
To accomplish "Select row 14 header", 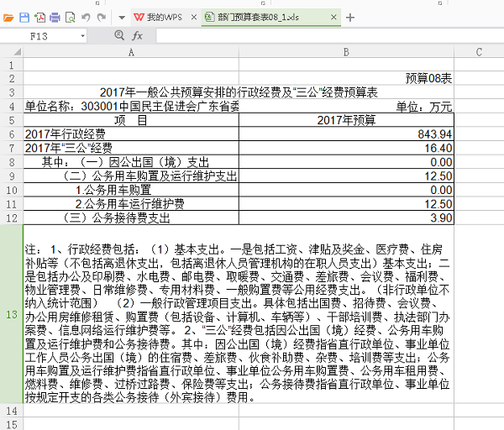I will [12, 411].
